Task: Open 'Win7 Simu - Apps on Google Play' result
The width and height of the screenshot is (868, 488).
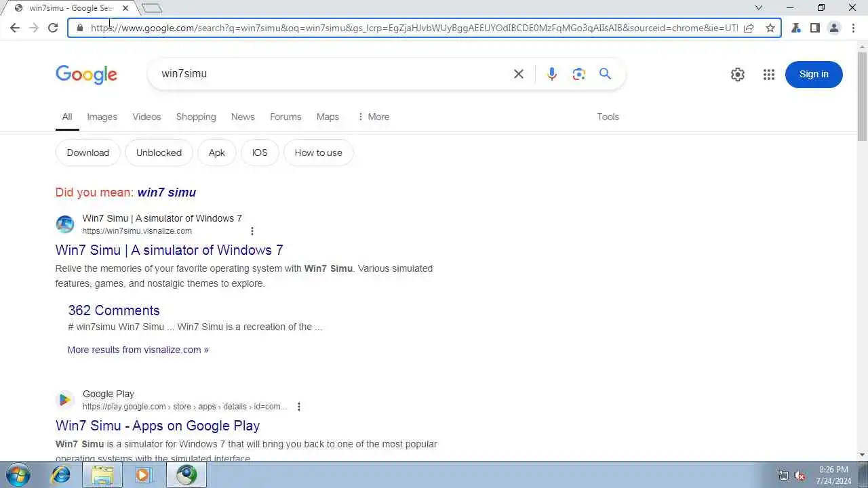Action: click(x=157, y=426)
